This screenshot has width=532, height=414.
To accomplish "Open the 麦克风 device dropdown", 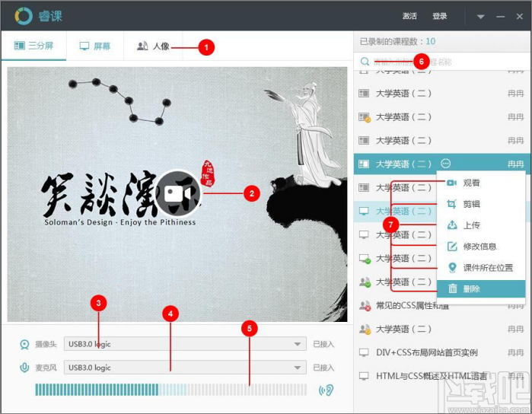I will click(x=185, y=368).
